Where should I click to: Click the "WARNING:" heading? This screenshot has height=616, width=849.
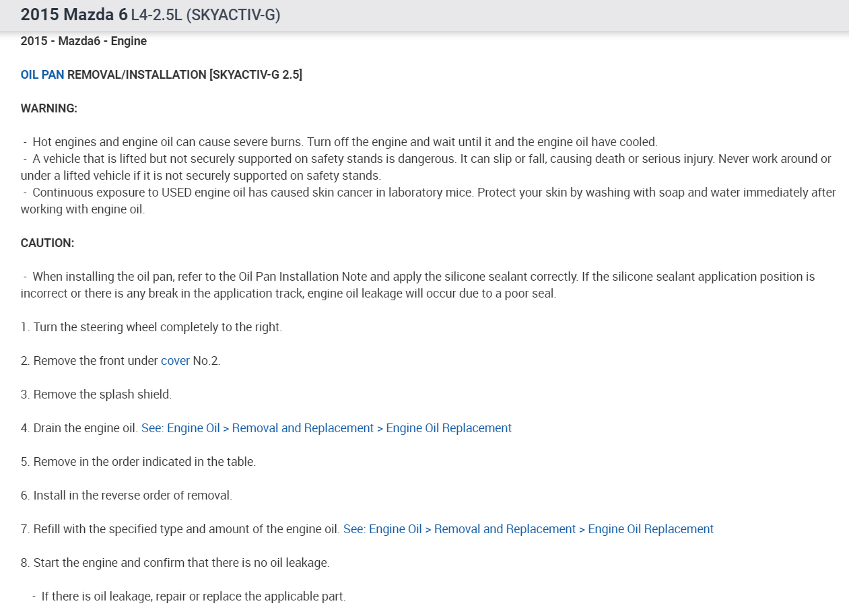49,108
